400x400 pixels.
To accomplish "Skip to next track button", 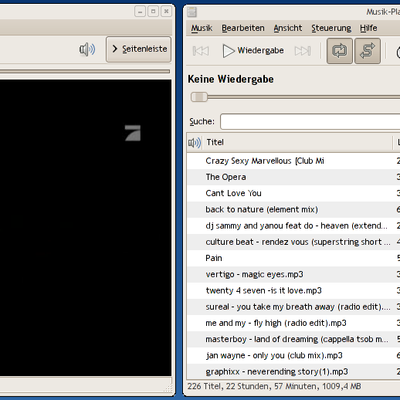I will [303, 51].
